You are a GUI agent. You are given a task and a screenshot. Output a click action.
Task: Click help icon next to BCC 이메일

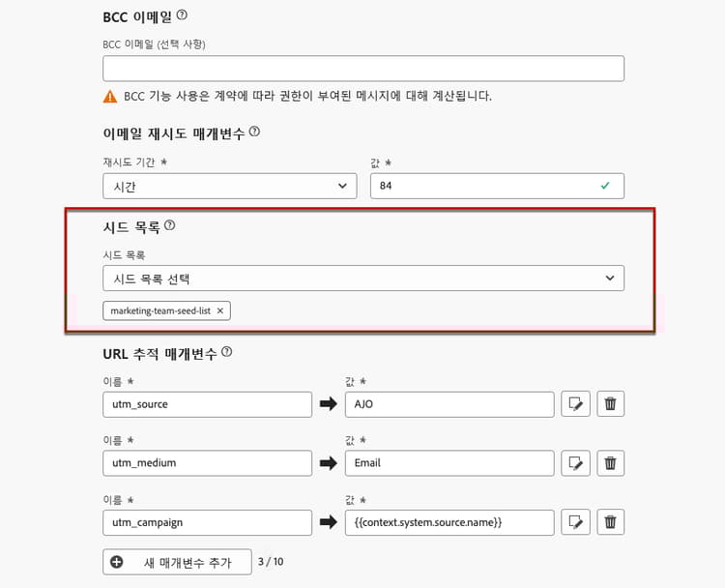[x=183, y=15]
